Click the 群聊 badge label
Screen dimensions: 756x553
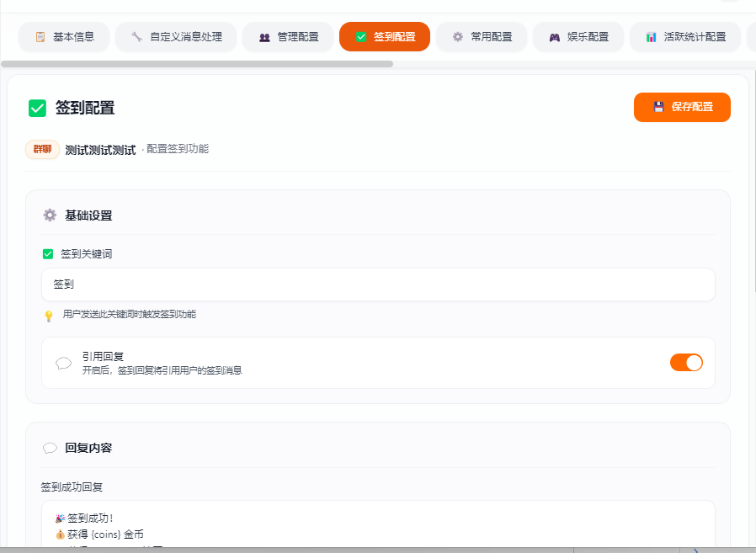click(42, 149)
